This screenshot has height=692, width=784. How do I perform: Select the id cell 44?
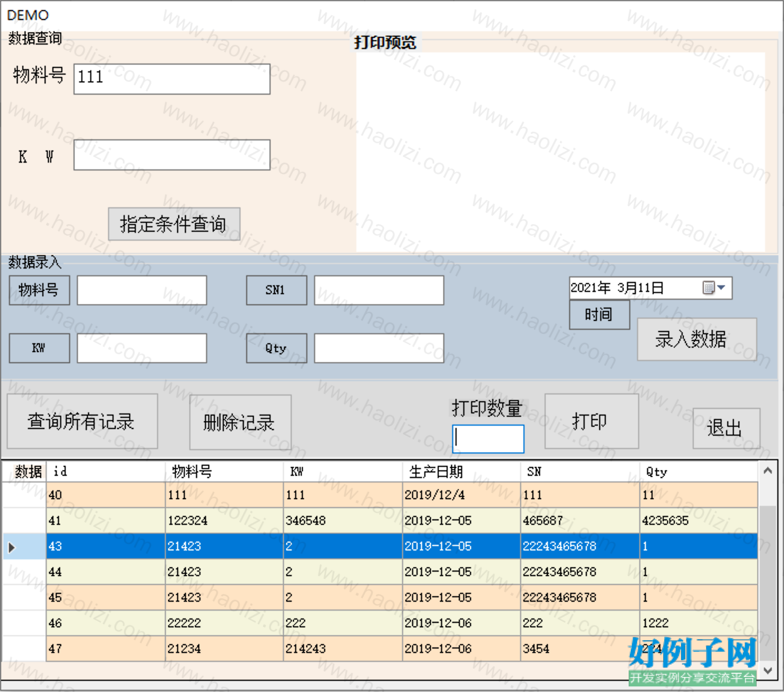tap(106, 572)
